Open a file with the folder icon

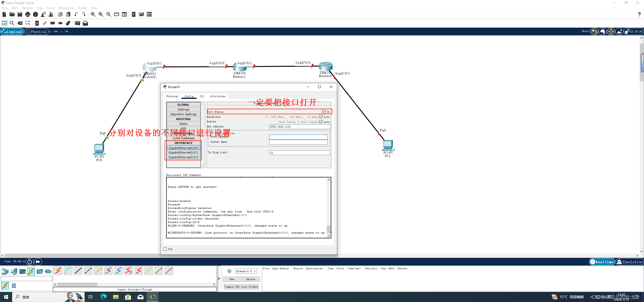pyautogui.click(x=12, y=14)
